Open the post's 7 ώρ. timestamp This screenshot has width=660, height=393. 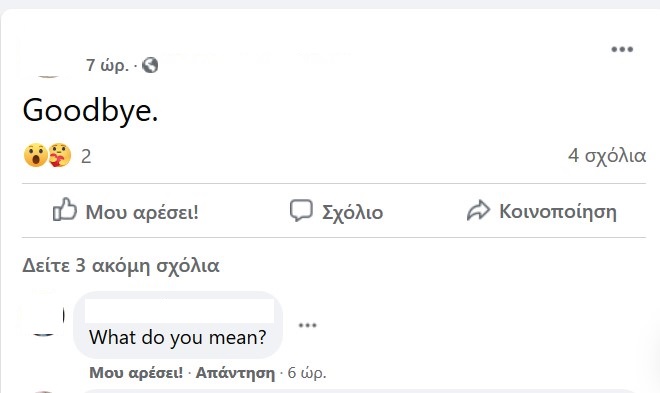[107, 66]
